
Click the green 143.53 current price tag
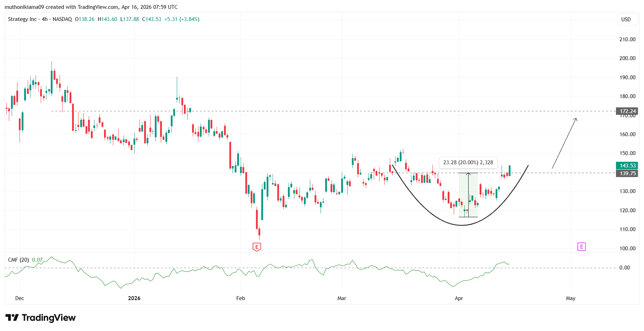pos(627,166)
